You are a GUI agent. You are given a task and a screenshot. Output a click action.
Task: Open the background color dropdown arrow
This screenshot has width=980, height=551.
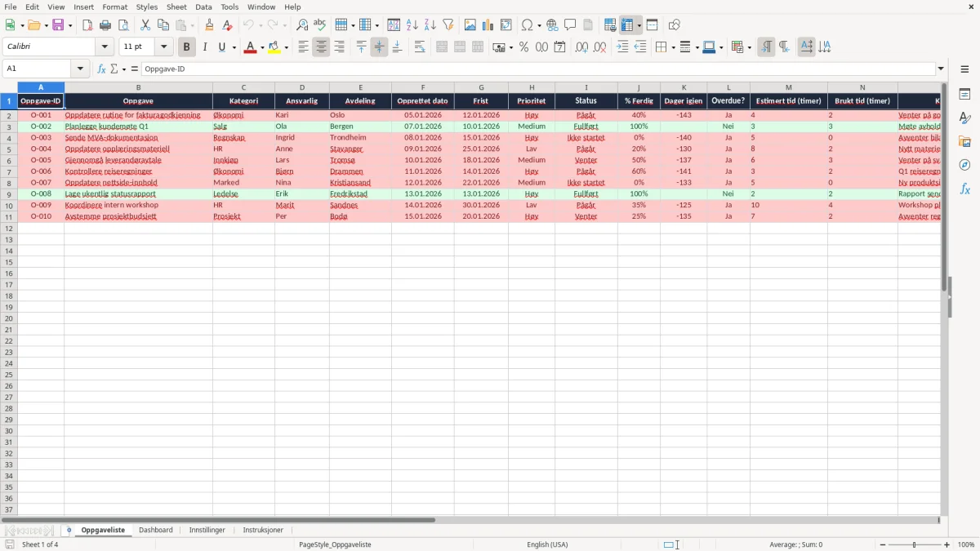click(x=286, y=47)
